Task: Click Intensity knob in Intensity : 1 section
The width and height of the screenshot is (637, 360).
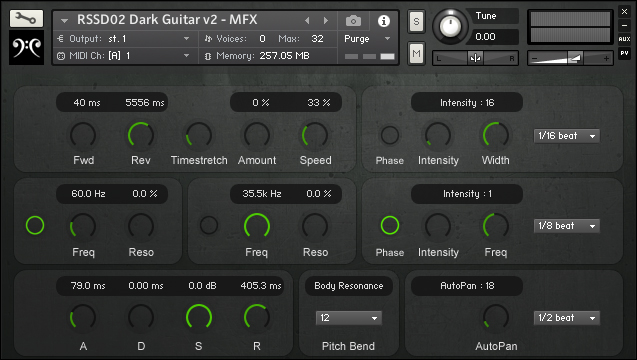Action: pos(438,226)
